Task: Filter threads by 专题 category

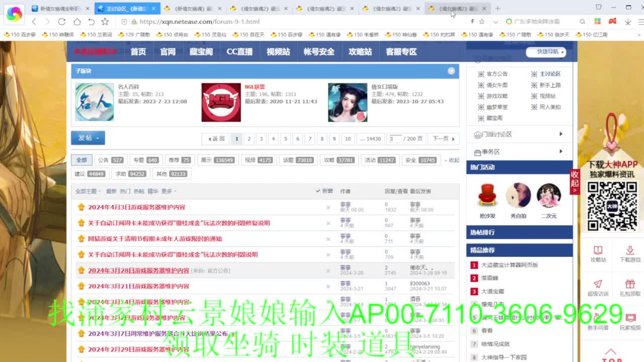Action: pos(146,160)
